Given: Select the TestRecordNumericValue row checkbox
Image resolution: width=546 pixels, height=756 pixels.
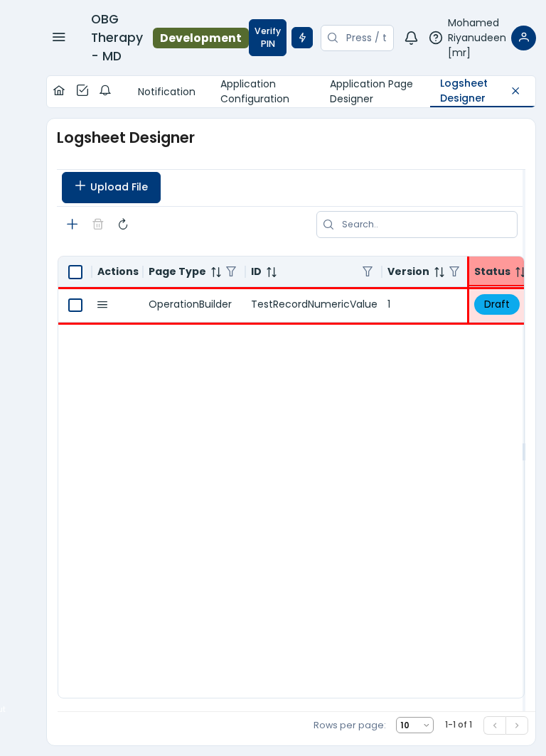Looking at the screenshot, I should click(75, 305).
